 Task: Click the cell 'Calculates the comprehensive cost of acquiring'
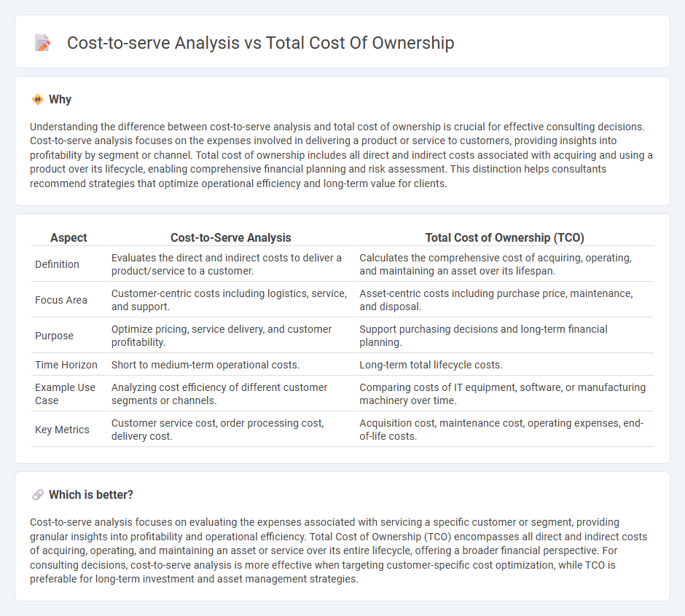[504, 264]
